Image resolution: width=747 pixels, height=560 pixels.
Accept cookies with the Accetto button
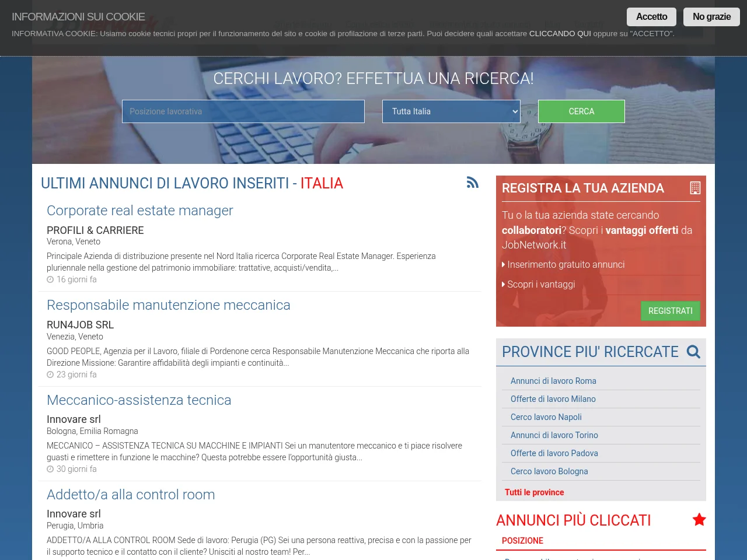tap(651, 17)
